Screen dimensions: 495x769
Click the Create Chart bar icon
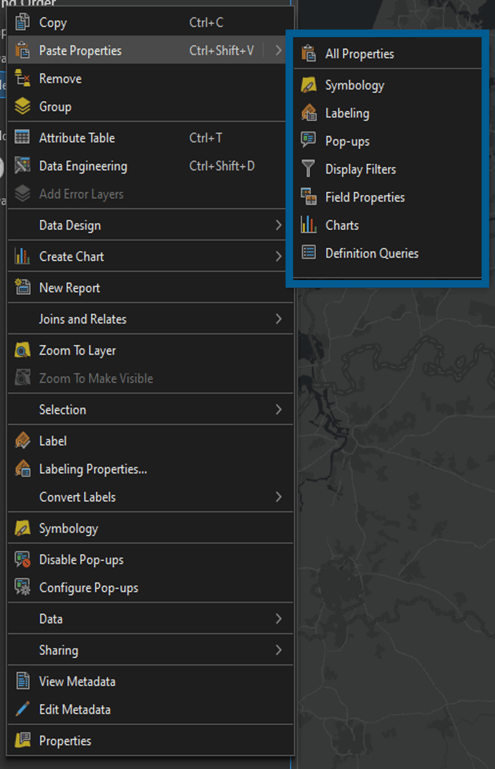(23, 256)
